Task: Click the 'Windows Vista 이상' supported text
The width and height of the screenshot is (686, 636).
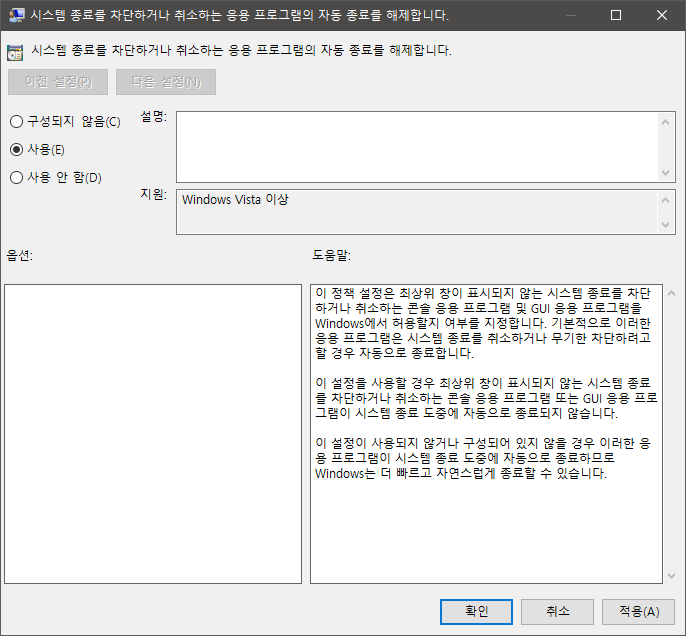Action: (x=235, y=199)
